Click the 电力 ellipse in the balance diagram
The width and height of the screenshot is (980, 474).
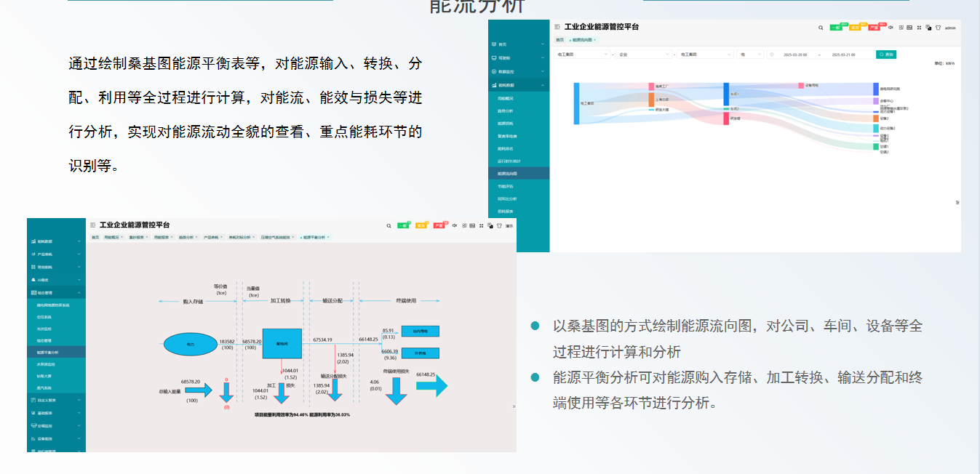coord(191,344)
